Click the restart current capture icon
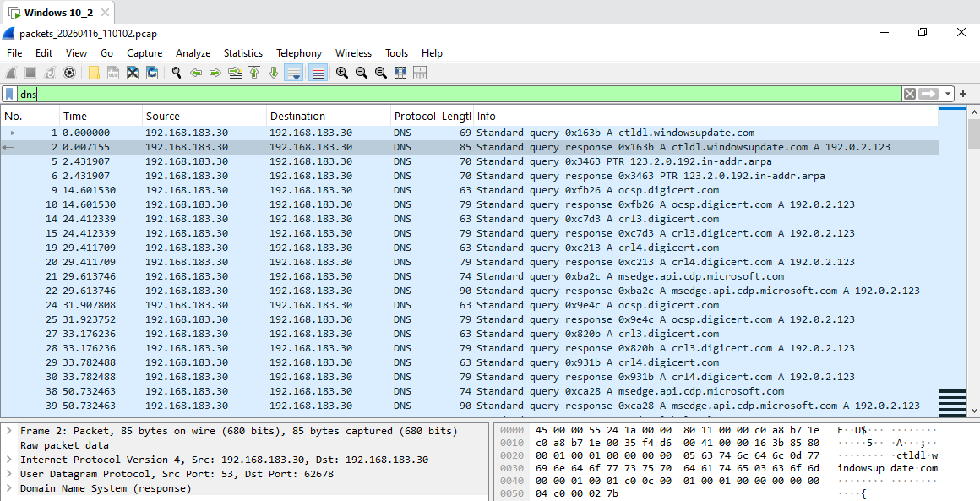 49,74
